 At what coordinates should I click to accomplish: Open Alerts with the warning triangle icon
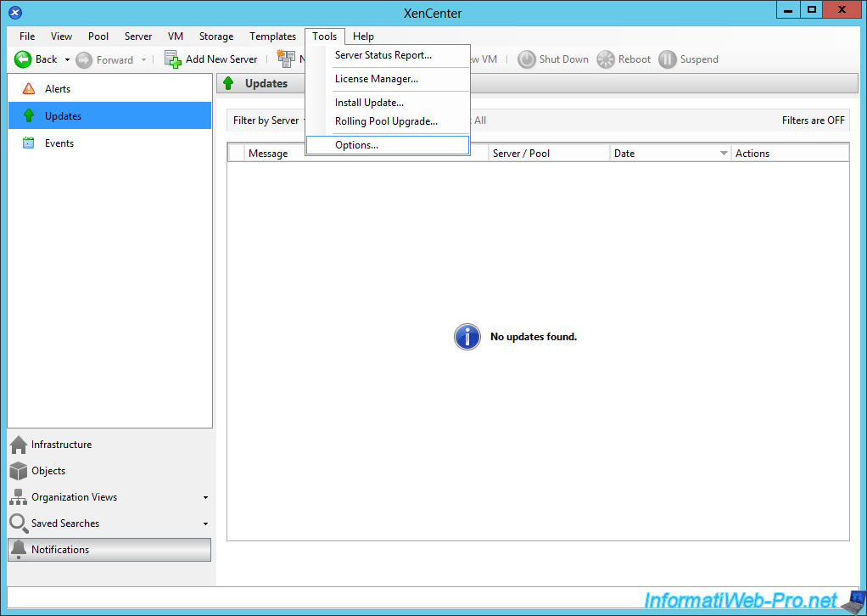(29, 89)
